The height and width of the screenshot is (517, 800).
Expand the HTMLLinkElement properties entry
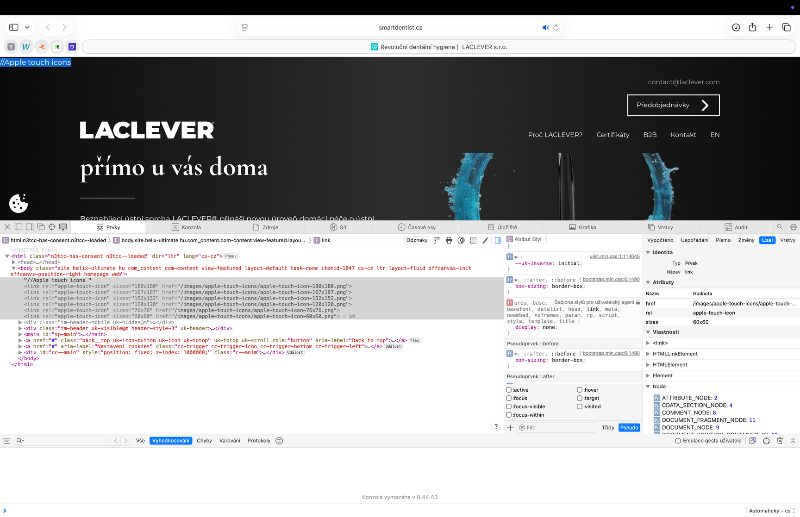(649, 353)
